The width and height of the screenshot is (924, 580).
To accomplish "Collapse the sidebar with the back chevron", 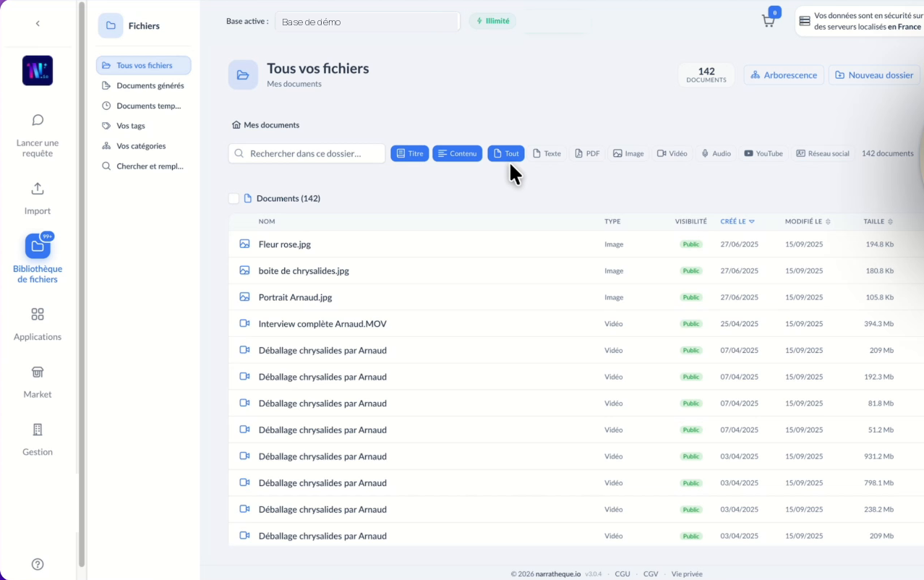I will (38, 23).
